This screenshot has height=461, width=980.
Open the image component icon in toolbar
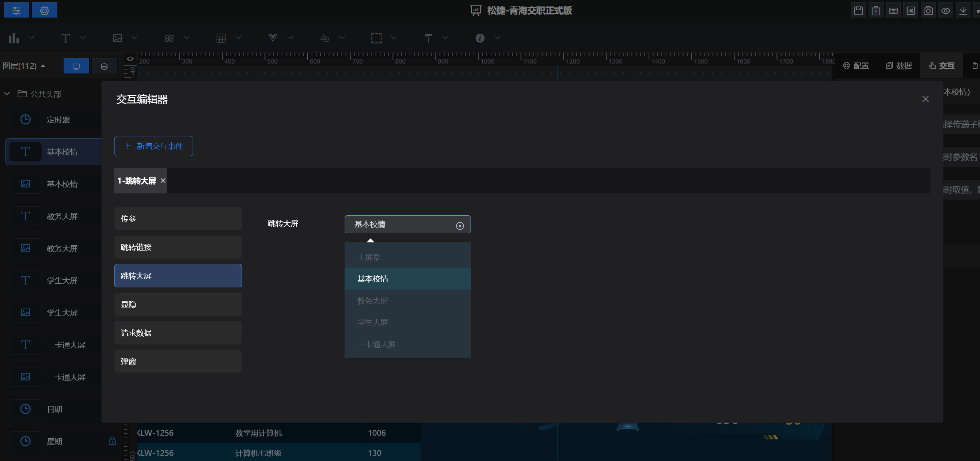click(x=118, y=38)
